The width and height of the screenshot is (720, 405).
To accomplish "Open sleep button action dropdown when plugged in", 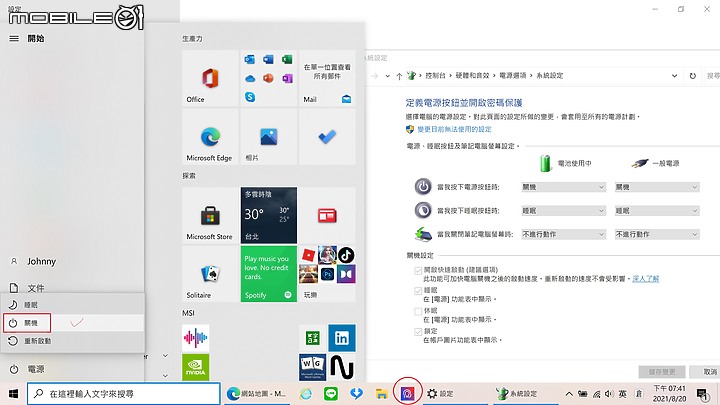I will [657, 210].
